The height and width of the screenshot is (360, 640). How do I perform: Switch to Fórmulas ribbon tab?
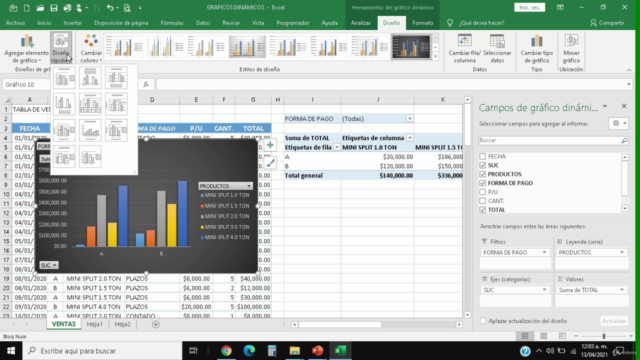point(172,23)
